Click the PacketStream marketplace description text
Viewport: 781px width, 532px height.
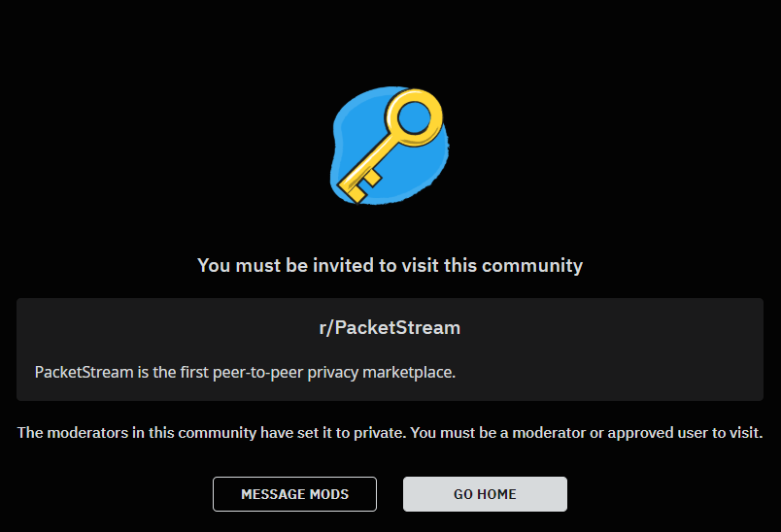(x=245, y=372)
